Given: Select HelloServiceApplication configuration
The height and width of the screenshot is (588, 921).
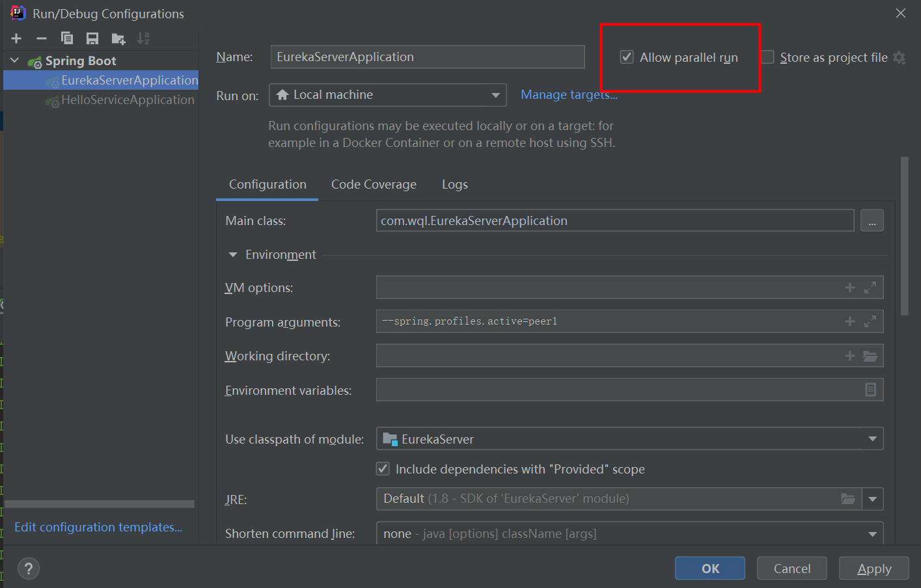Looking at the screenshot, I should point(101,100).
